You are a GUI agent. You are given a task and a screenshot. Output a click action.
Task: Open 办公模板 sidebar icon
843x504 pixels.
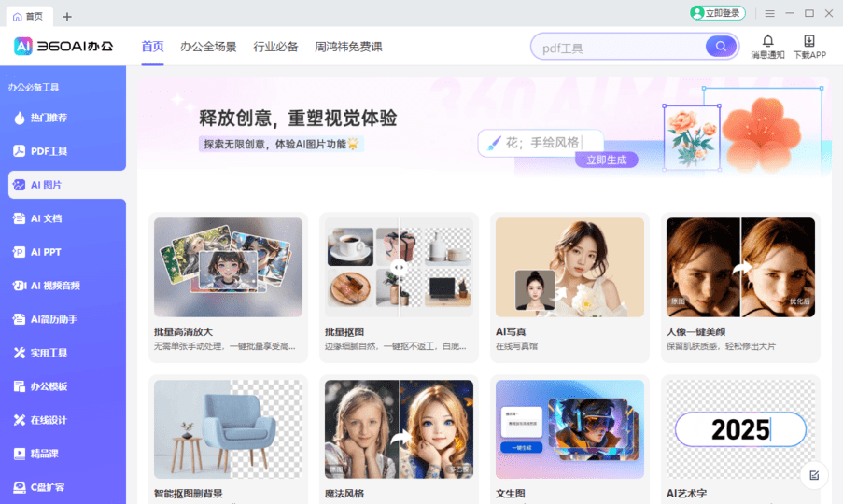coord(20,386)
